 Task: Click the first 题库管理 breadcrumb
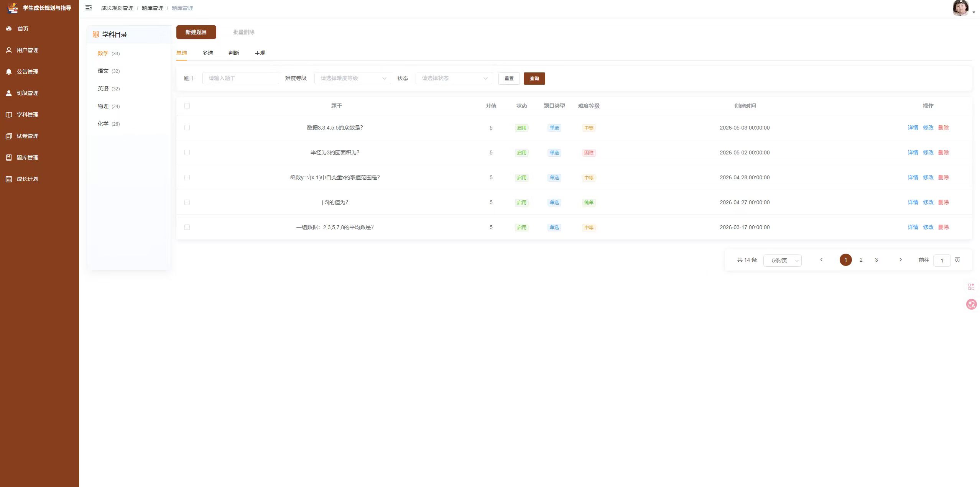click(153, 8)
